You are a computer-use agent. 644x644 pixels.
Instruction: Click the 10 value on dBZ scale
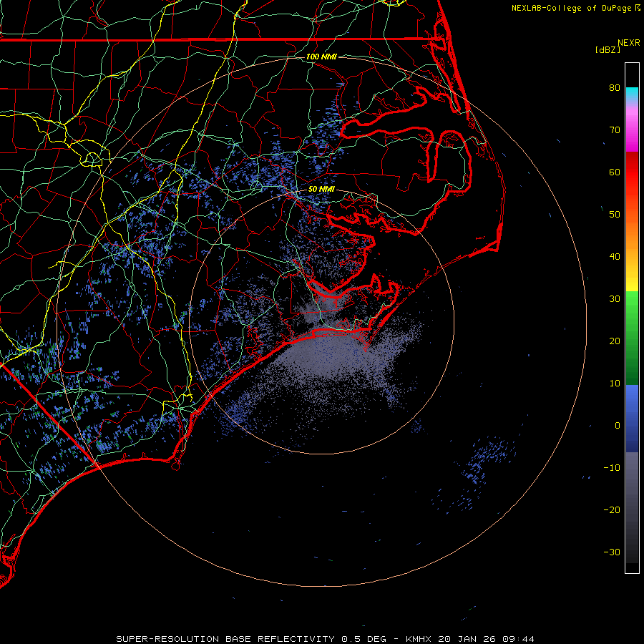[615, 384]
